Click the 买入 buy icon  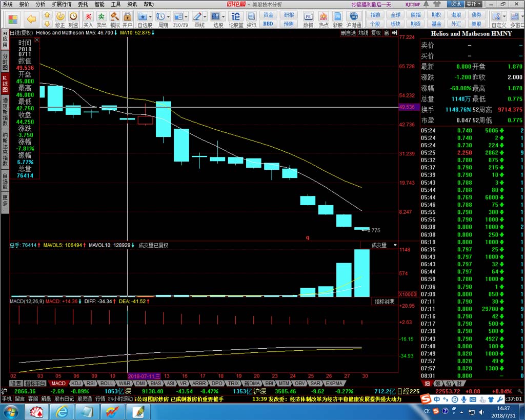pyautogui.click(x=88, y=16)
